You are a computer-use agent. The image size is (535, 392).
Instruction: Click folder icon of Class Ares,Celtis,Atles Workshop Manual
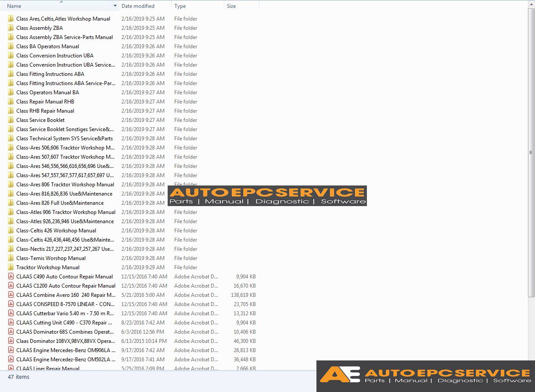(x=11, y=19)
